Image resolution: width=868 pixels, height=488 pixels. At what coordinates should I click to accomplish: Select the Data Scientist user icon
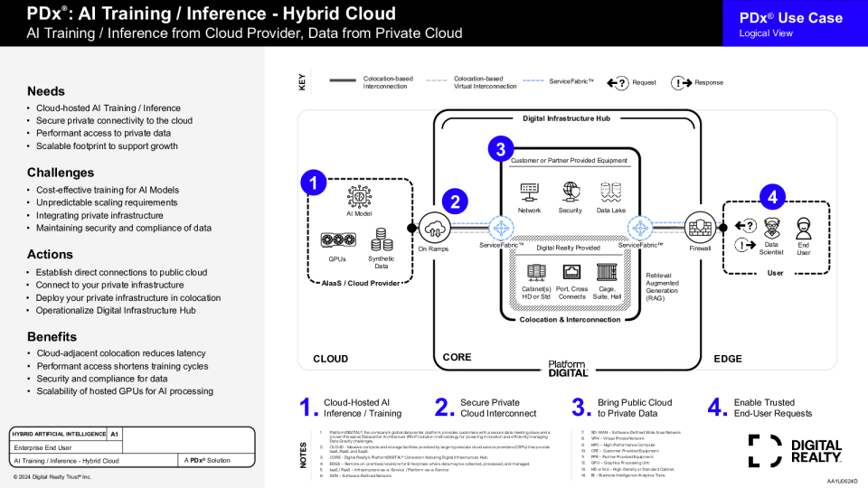(771, 227)
